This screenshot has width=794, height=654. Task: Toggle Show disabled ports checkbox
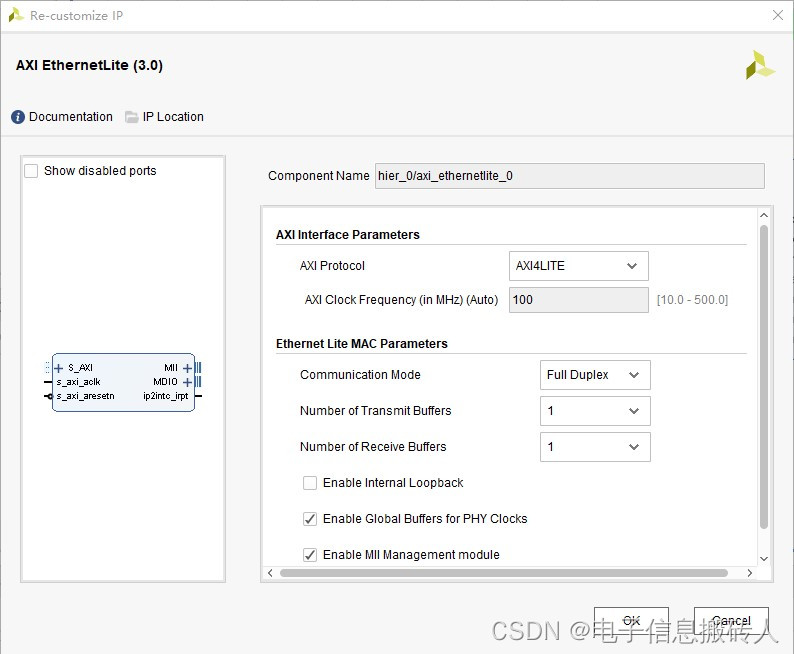click(31, 171)
